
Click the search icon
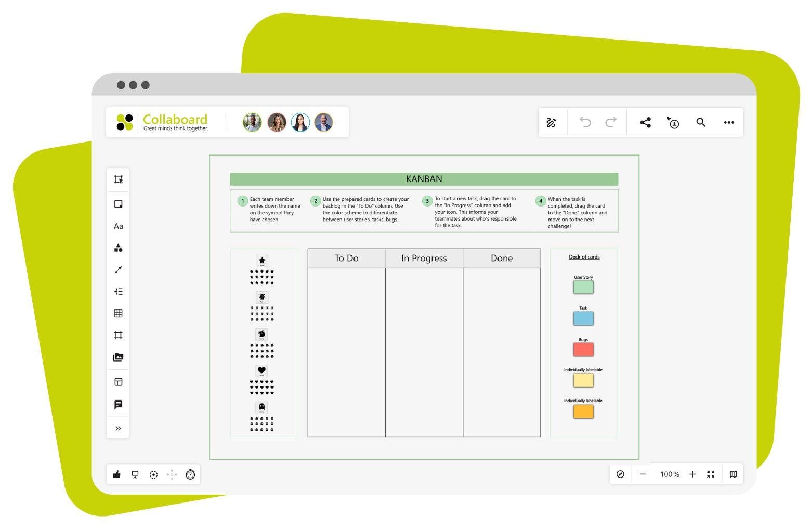pyautogui.click(x=701, y=122)
